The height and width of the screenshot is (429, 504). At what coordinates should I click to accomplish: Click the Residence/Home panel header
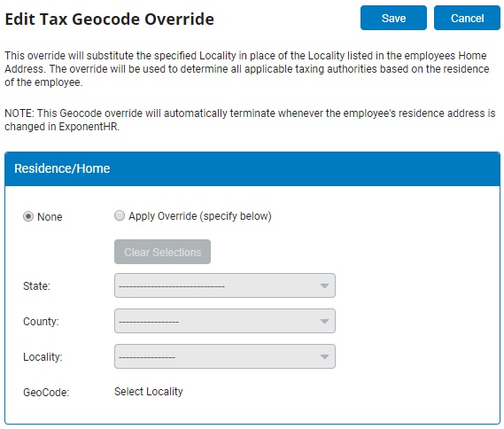point(252,168)
